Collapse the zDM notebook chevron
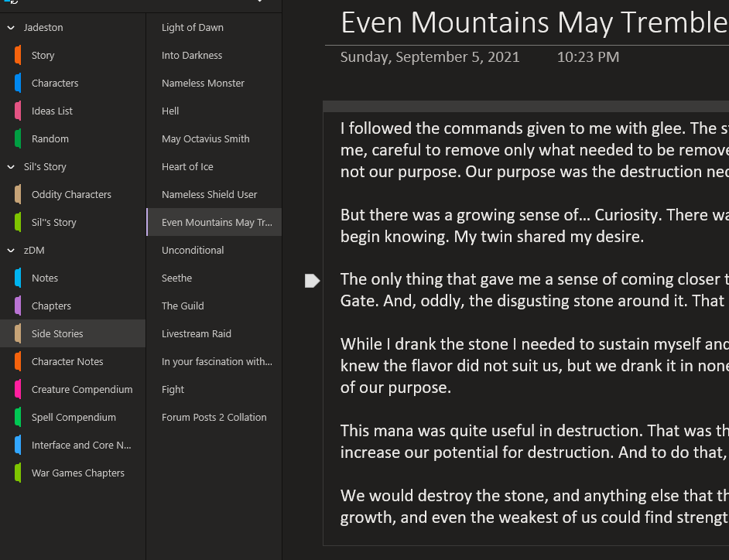729x560 pixels. (x=11, y=251)
